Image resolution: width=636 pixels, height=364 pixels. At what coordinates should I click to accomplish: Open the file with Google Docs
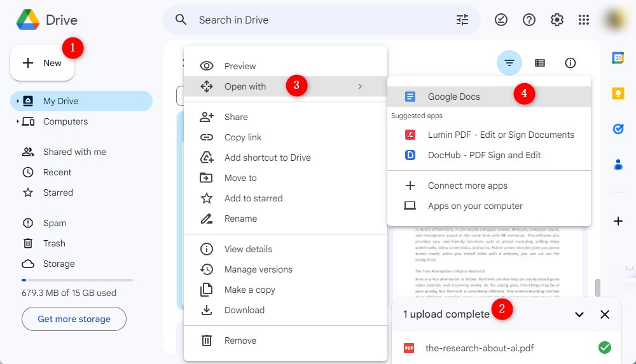pos(489,97)
